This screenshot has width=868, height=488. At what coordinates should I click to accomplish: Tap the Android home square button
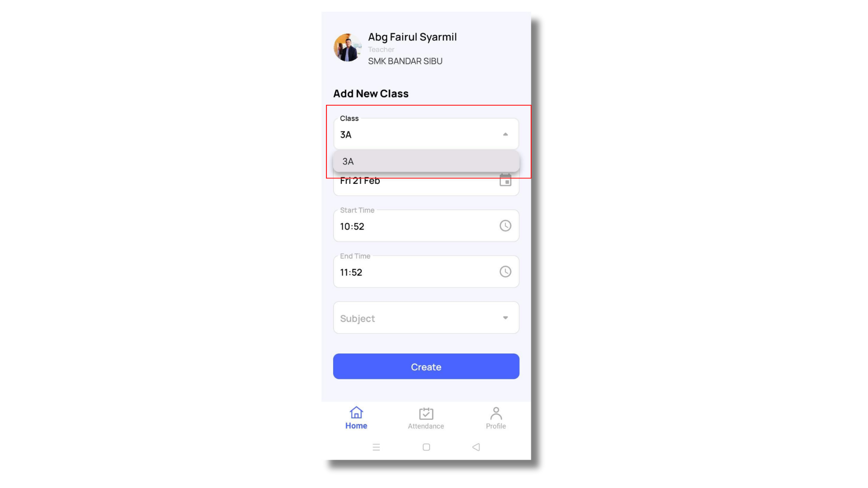tap(426, 447)
